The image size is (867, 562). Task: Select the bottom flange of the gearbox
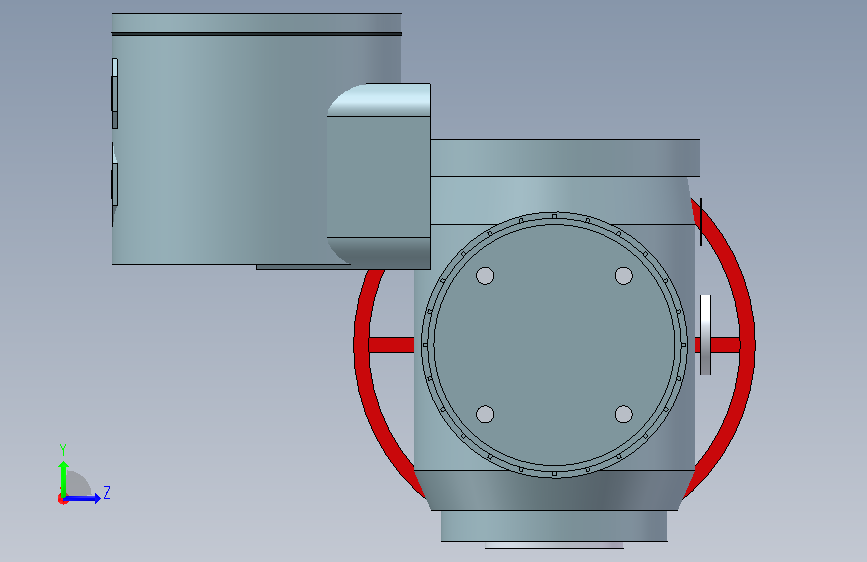554,525
